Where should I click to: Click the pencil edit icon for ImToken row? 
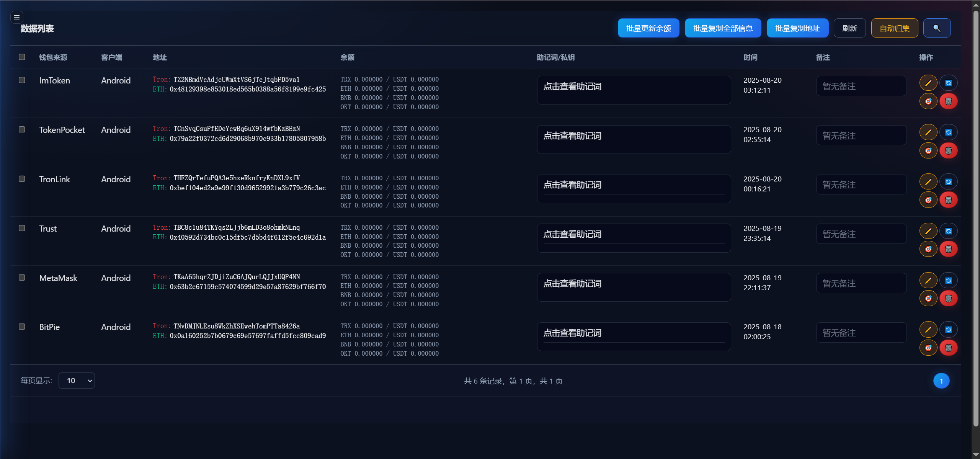[x=928, y=83]
